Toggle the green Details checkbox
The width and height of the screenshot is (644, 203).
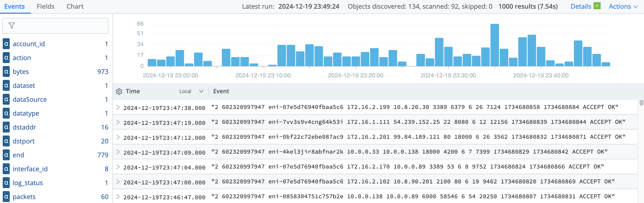pyautogui.click(x=597, y=6)
